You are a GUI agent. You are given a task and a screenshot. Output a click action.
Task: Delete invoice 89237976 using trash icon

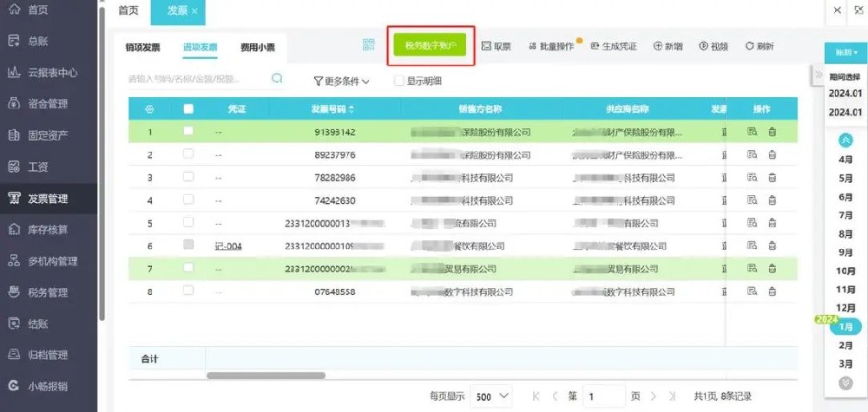pyautogui.click(x=773, y=155)
